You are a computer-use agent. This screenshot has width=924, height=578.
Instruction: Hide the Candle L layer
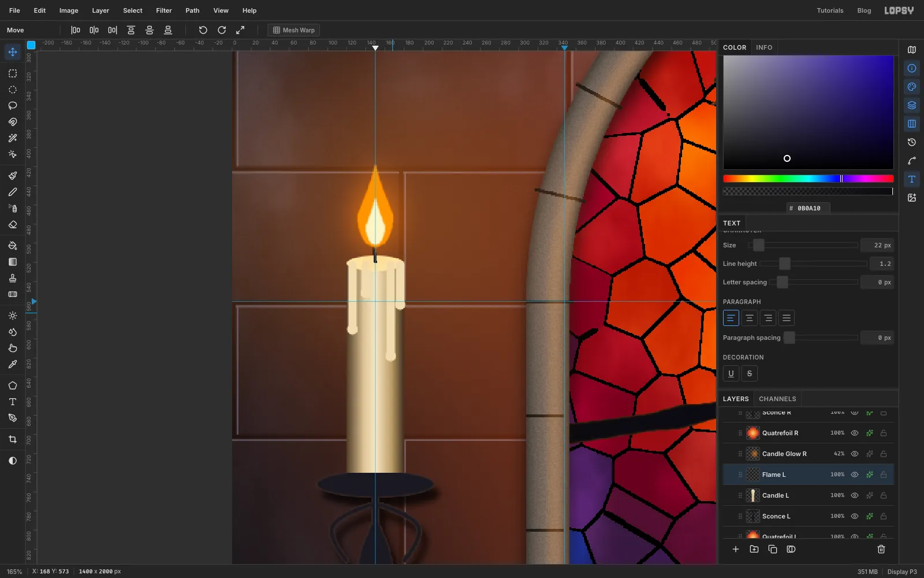click(x=855, y=495)
